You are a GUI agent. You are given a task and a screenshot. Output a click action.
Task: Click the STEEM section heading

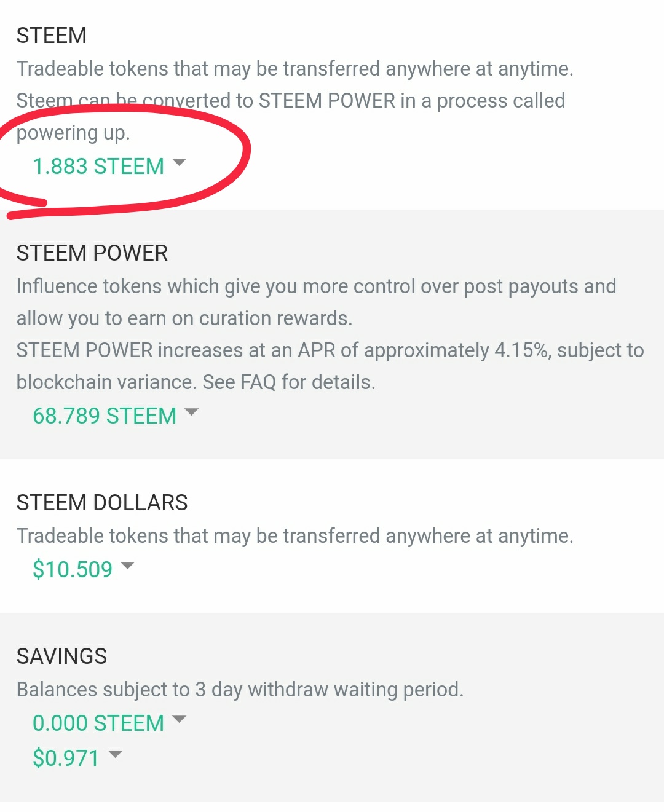pos(52,36)
